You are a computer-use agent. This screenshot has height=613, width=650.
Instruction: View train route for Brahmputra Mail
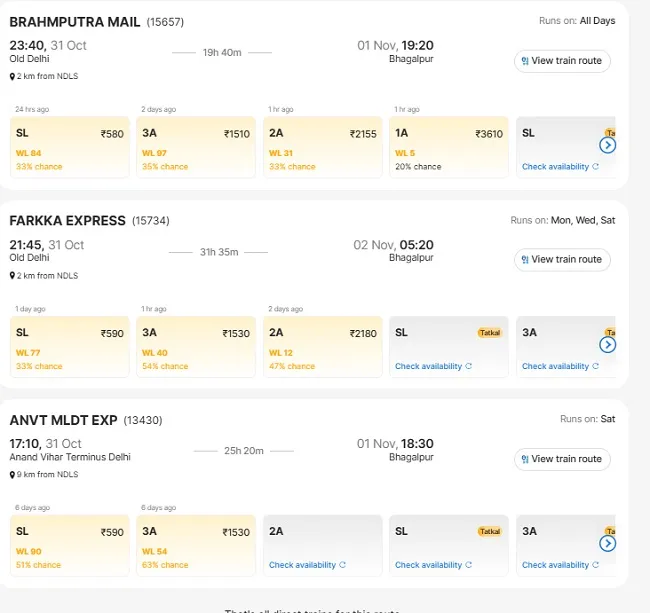click(562, 61)
